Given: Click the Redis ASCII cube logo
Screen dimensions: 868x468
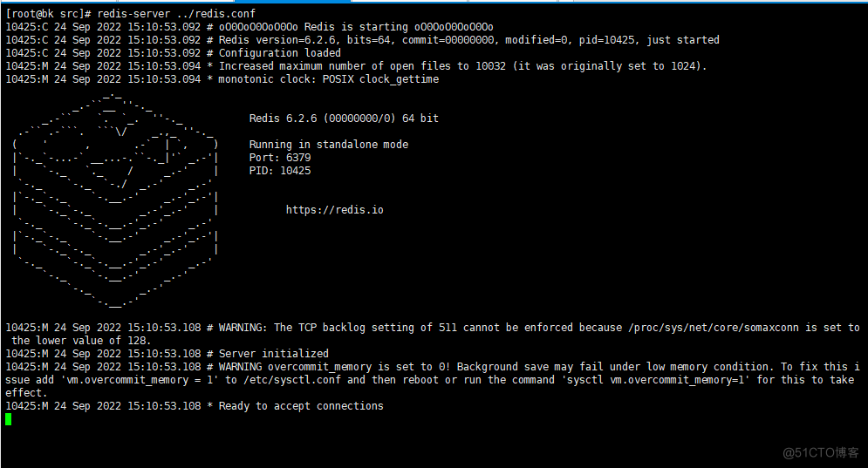Looking at the screenshot, I should [115, 200].
